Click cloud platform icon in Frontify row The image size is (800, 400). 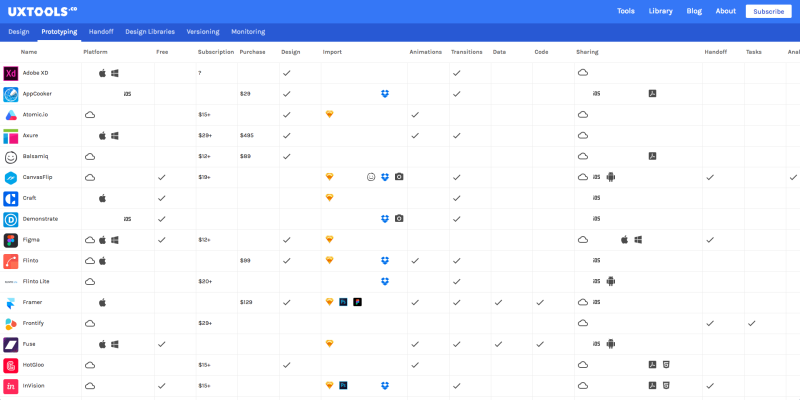click(90, 323)
